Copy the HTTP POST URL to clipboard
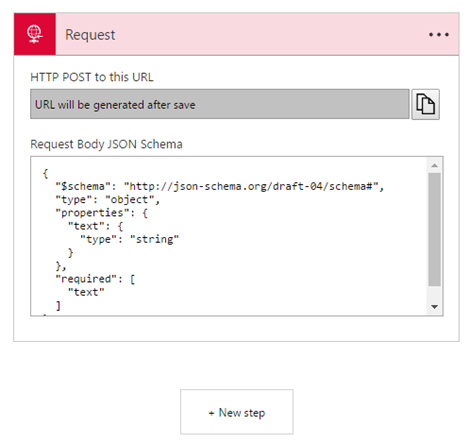 425,104
